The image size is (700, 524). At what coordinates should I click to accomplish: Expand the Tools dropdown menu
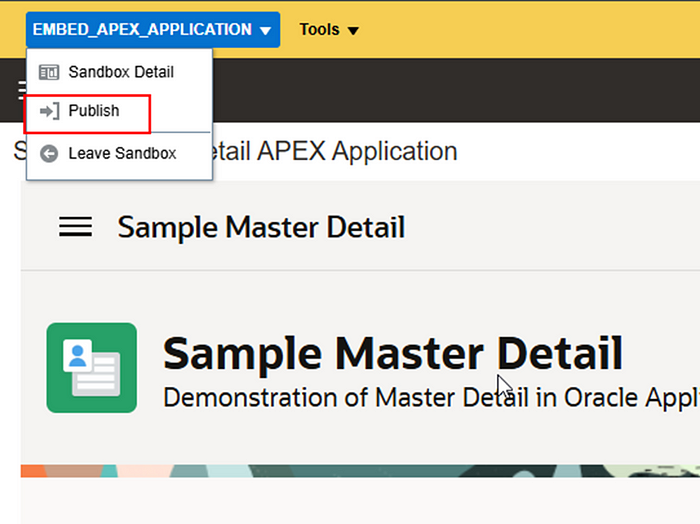pyautogui.click(x=329, y=29)
